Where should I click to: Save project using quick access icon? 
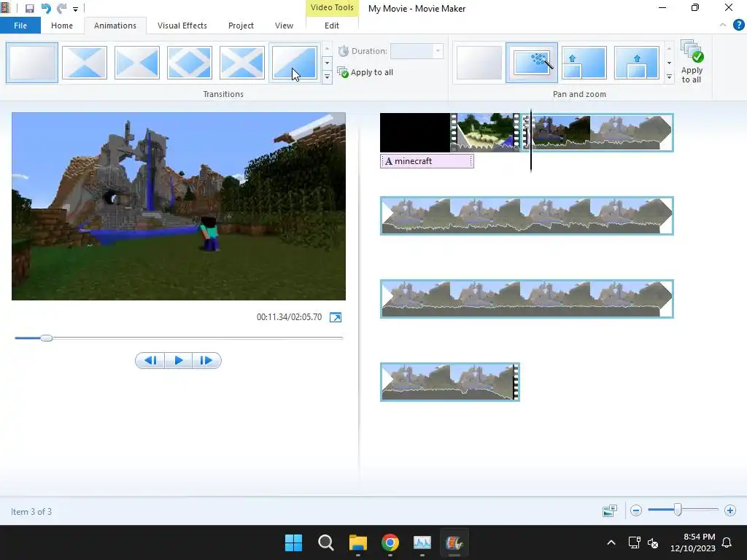pyautogui.click(x=29, y=9)
